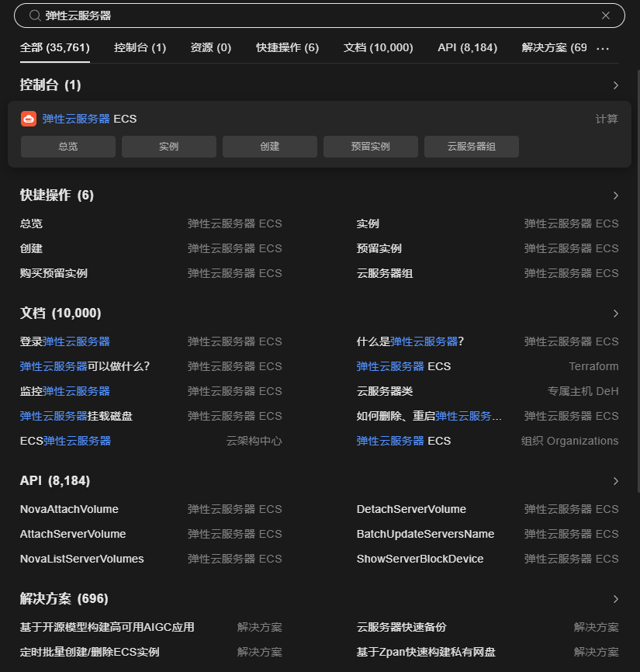Click the 弹性云服务器 search input field
This screenshot has height=672, width=640.
coord(319,16)
